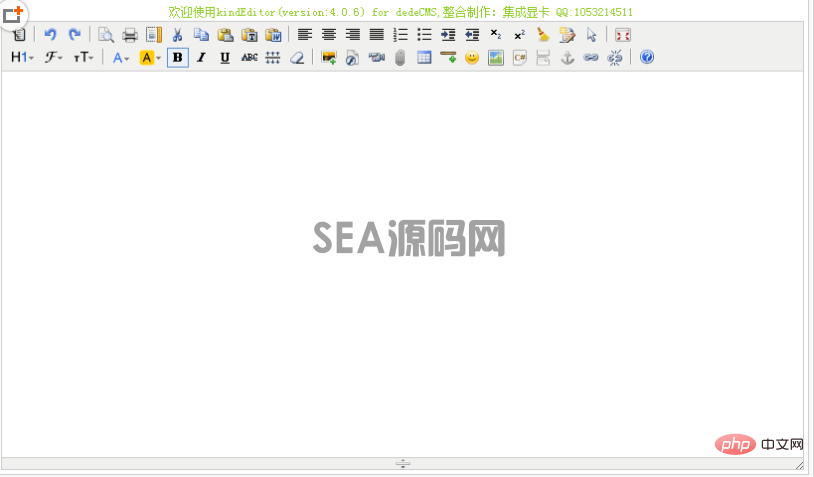This screenshot has height=477, width=814.
Task: Click the map icon
Action: click(496, 58)
